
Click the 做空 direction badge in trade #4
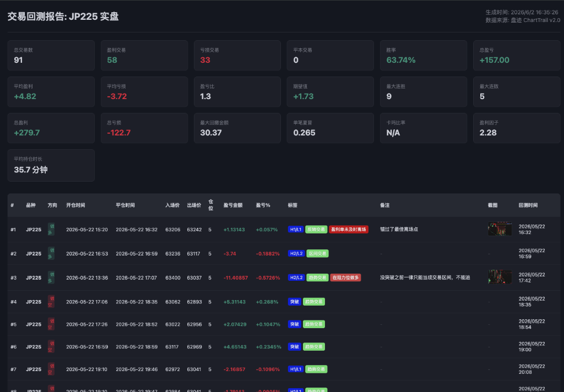[x=51, y=302]
